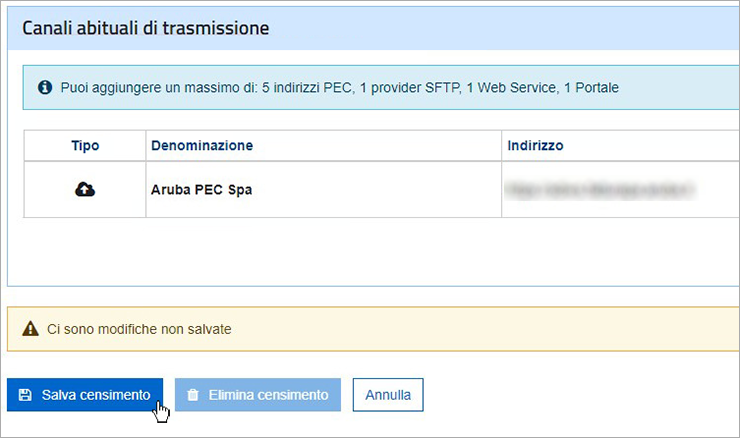Click the trash icon on Elimina censimento
This screenshot has width=740, height=438.
point(193,395)
